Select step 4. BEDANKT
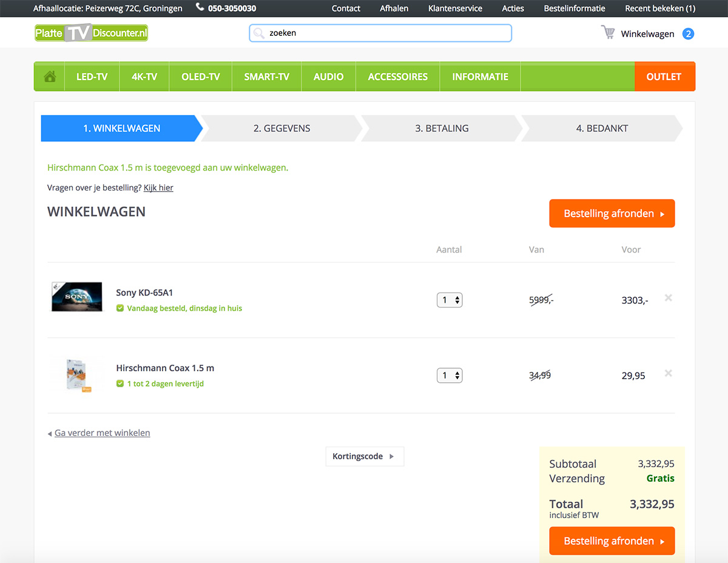This screenshot has width=728, height=563. 602,128
